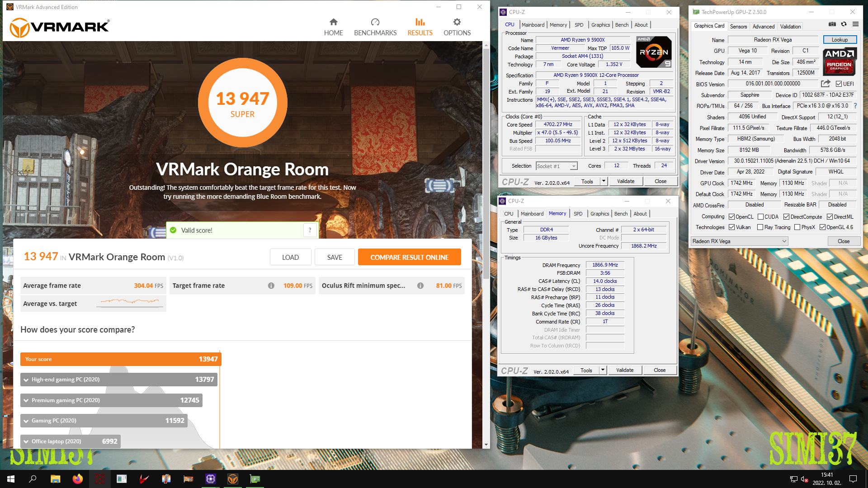Click the valid score help question mark
This screenshot has height=488, width=868.
coord(310,230)
